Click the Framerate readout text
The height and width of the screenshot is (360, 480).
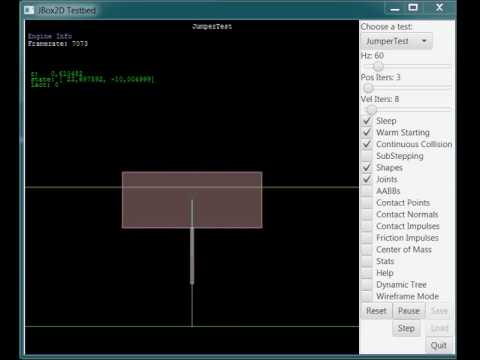[x=58, y=44]
